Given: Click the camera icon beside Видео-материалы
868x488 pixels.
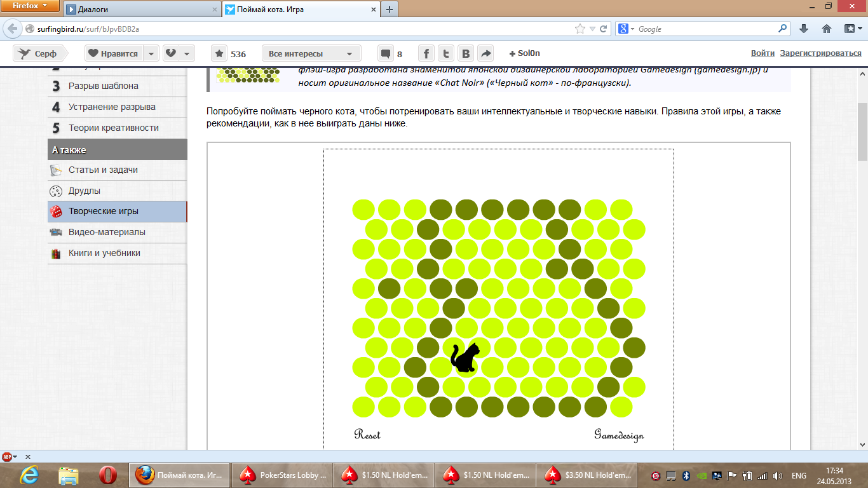Looking at the screenshot, I should click(56, 233).
